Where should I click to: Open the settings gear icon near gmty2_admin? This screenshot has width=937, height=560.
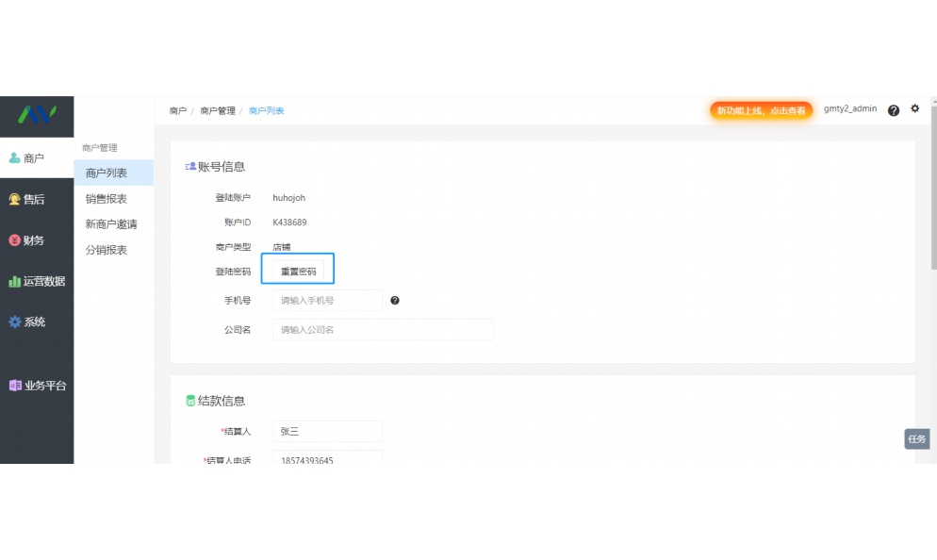[x=914, y=108]
